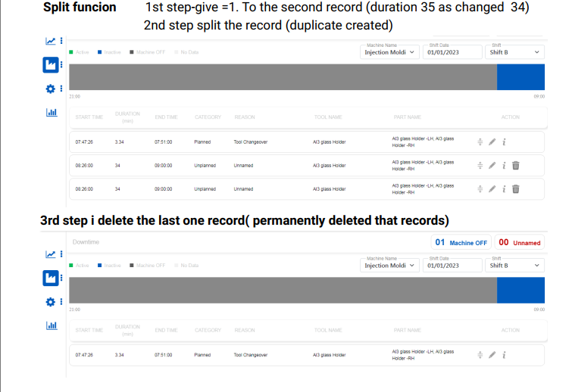
Task: Click blue Inactive timeline segment, 2nd-step screenshot
Action: tap(520, 77)
